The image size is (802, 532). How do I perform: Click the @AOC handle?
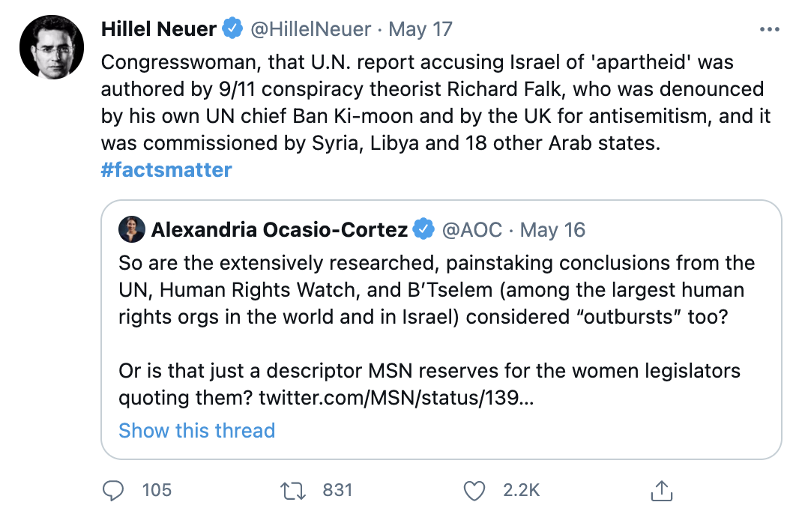[472, 229]
